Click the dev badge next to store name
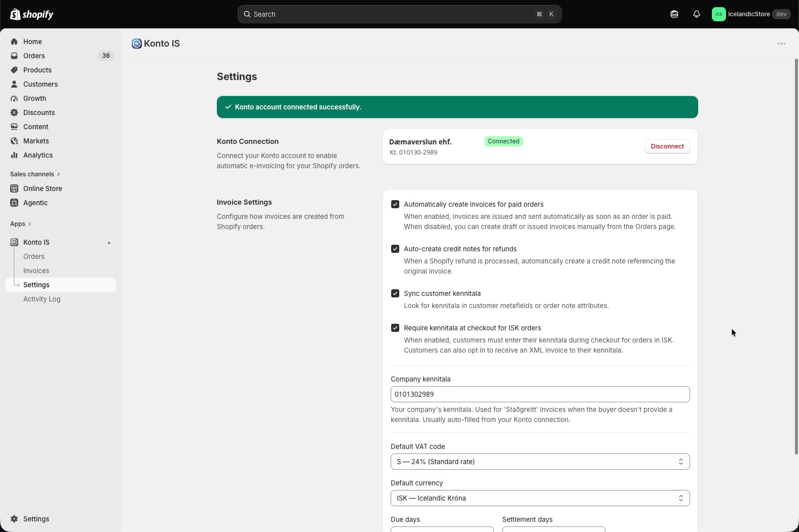The image size is (799, 532). point(781,14)
